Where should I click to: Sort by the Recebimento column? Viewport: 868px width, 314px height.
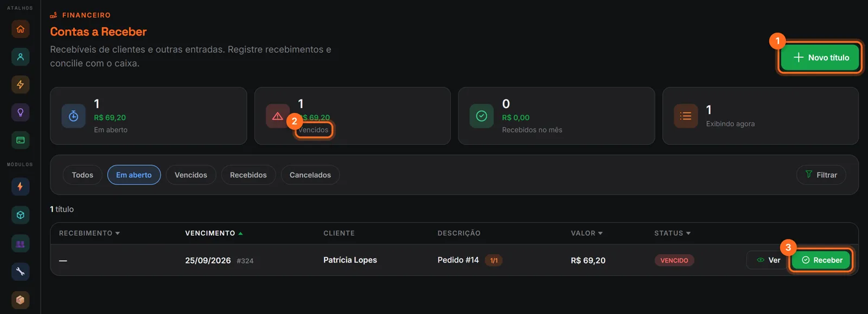coord(90,233)
